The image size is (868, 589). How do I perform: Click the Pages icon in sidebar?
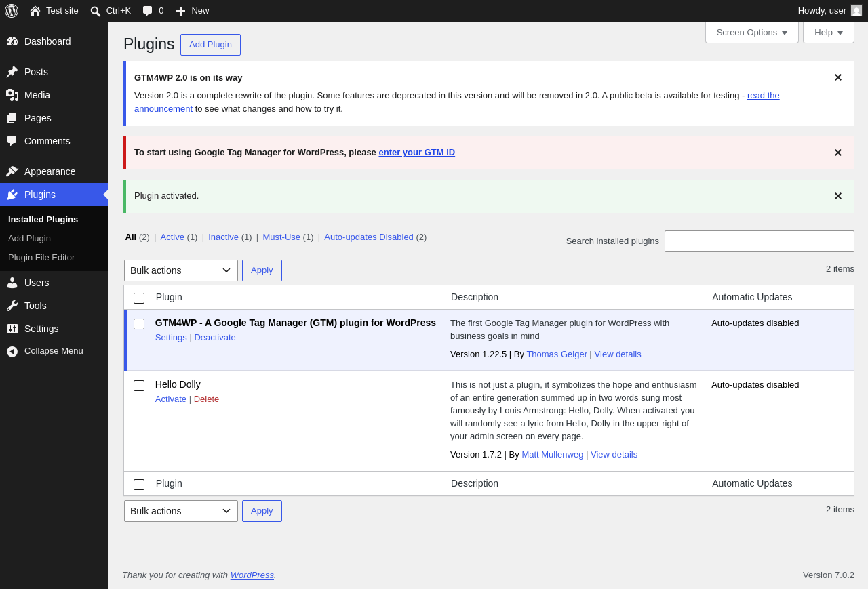pyautogui.click(x=12, y=118)
